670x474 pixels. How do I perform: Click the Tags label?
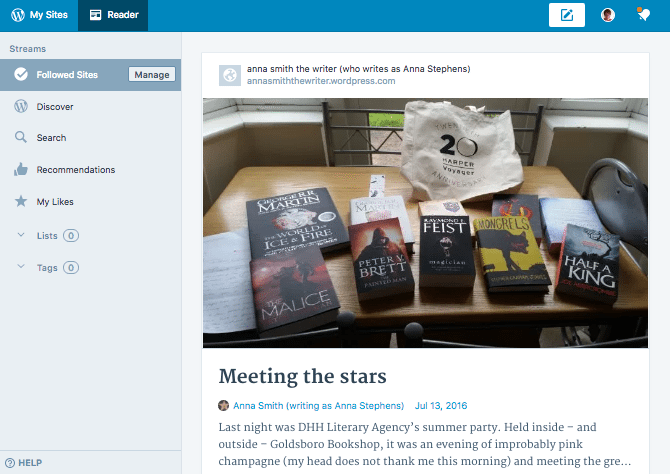pyautogui.click(x=47, y=268)
